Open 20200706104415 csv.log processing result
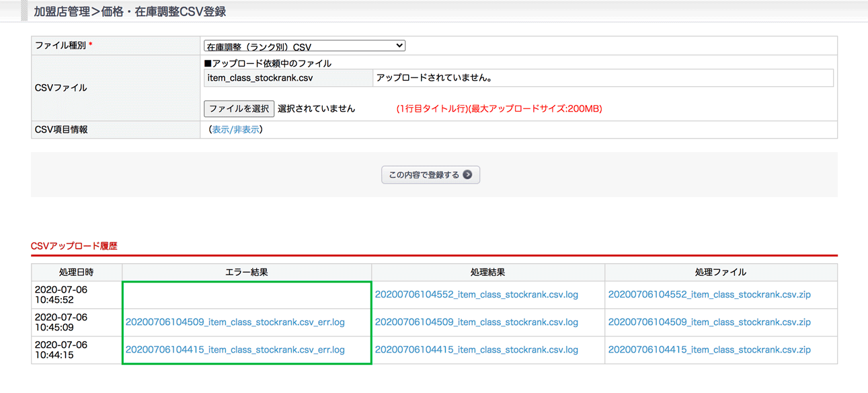Image resolution: width=868 pixels, height=393 pixels. [x=476, y=350]
